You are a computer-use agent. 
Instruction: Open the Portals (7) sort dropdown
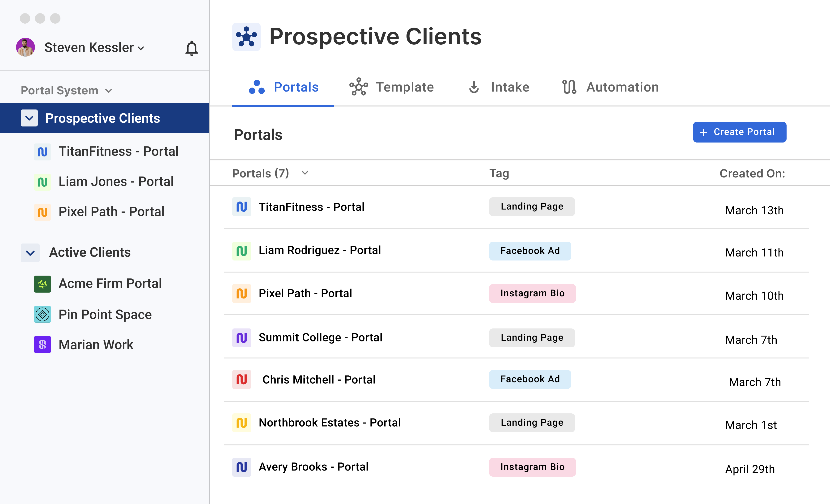(x=305, y=173)
